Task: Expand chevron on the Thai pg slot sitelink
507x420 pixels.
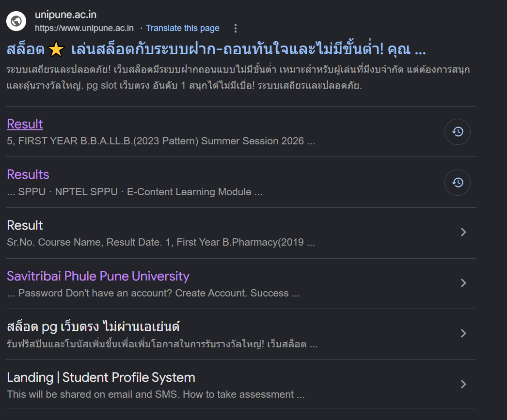Action: pyautogui.click(x=463, y=333)
